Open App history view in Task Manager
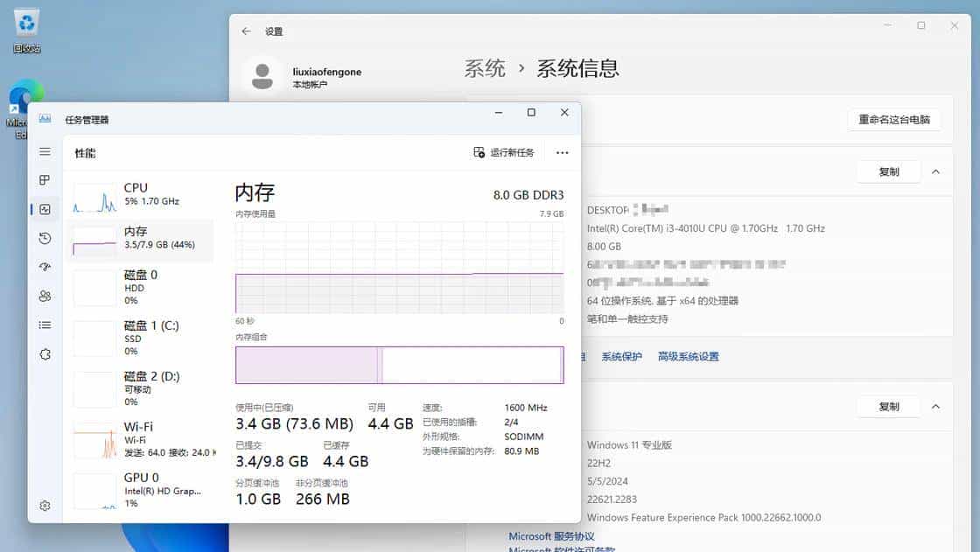980x552 pixels. pyautogui.click(x=45, y=238)
